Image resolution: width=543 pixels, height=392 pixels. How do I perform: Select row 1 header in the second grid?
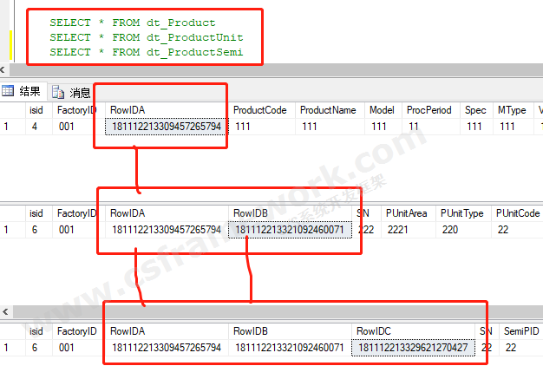pyautogui.click(x=8, y=229)
